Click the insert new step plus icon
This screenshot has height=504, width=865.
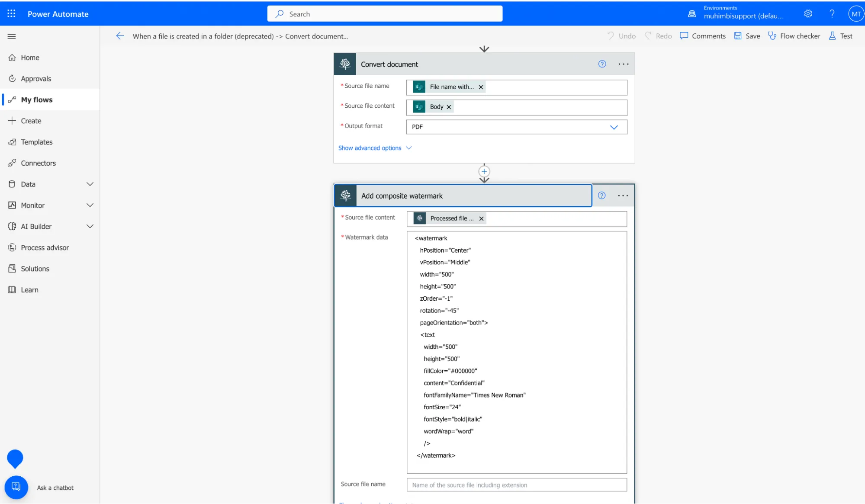[484, 171]
